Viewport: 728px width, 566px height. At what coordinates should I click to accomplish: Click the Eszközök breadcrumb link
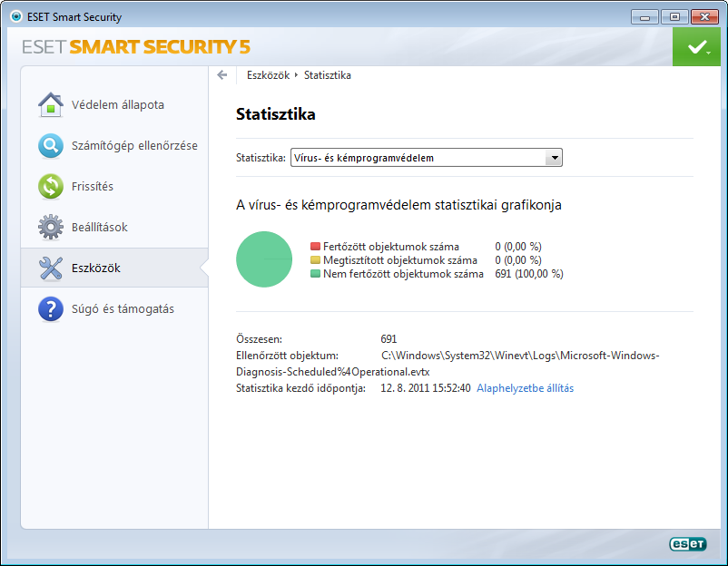(x=268, y=75)
